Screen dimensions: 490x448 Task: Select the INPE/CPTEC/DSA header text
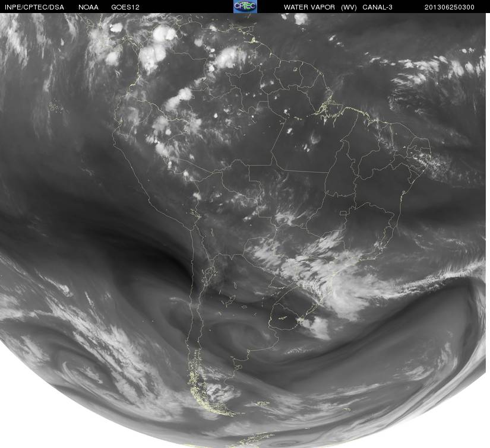[x=34, y=7]
